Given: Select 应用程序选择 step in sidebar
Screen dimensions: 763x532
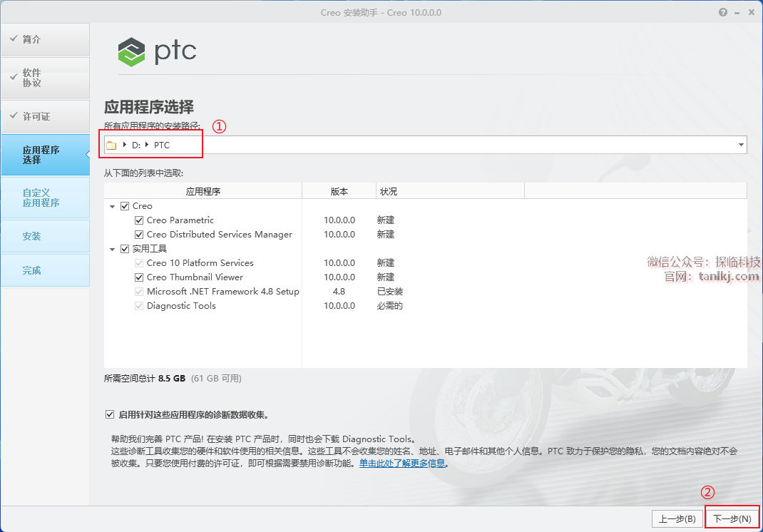Looking at the screenshot, I should [45, 155].
